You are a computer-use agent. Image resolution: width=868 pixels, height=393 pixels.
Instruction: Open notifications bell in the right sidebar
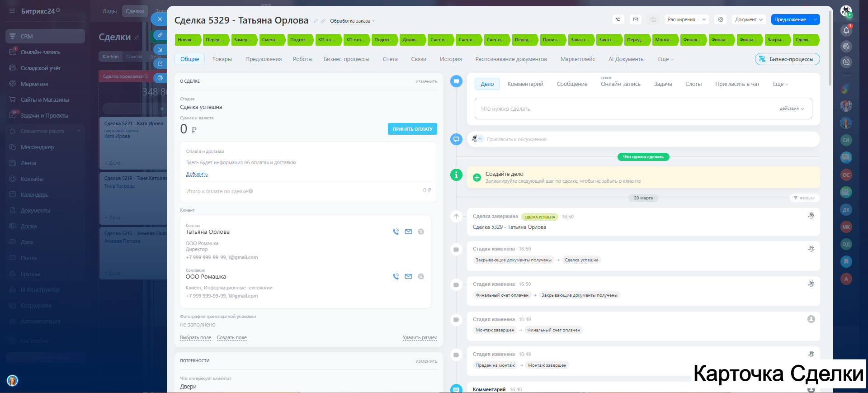[846, 30]
